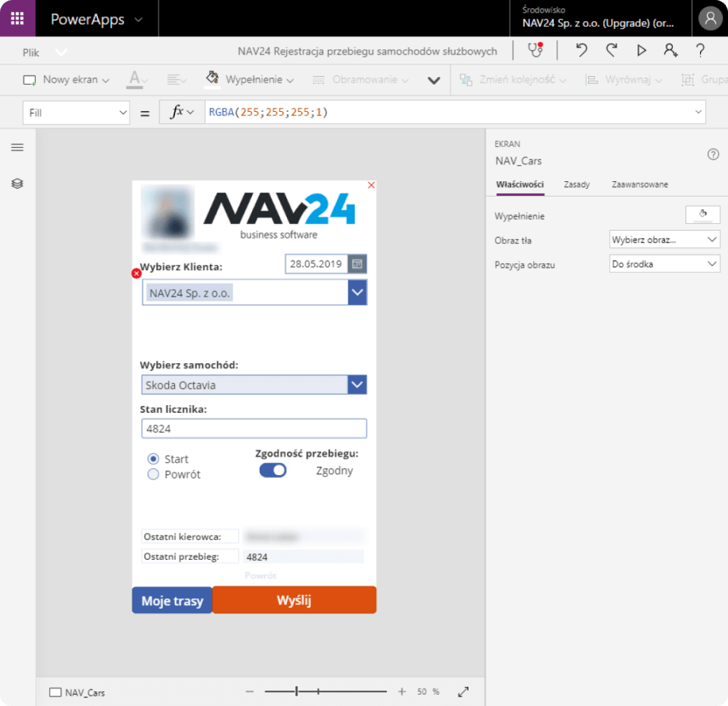Select the blurred profile photo

167,212
